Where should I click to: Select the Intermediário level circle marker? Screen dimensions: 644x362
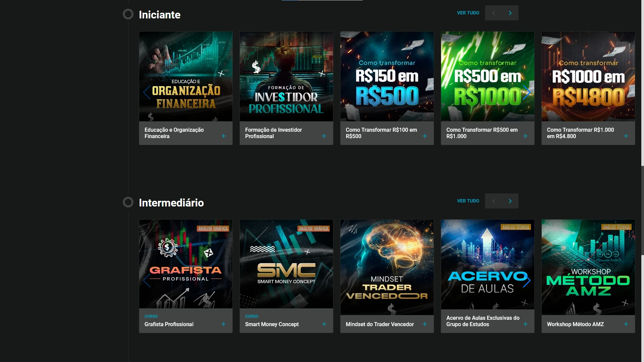point(128,202)
